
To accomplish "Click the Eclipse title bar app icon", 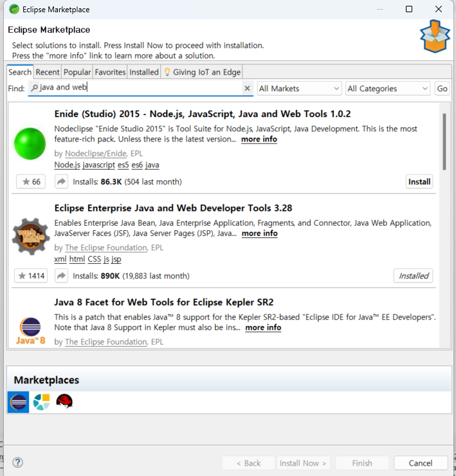I will tap(14, 9).
